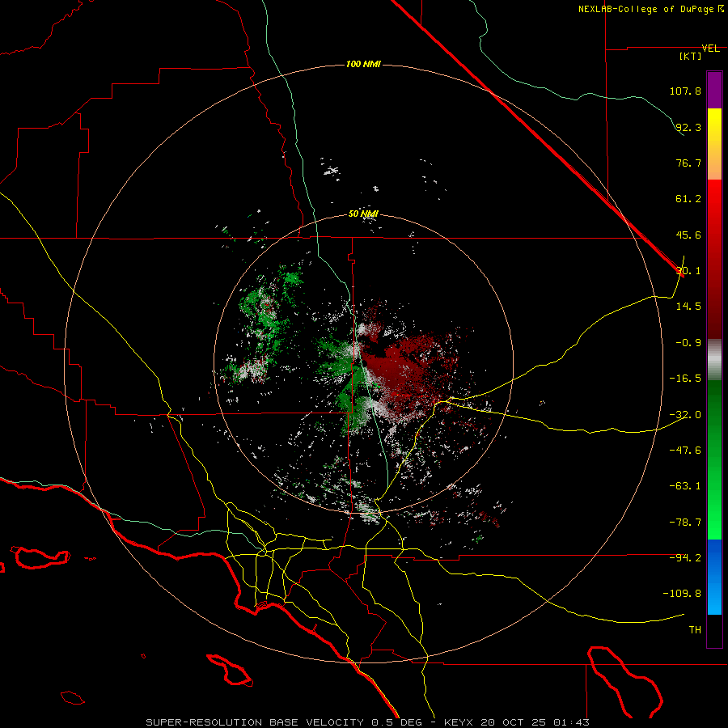Click the Super-Resolution Base Velocity caption text
The width and height of the screenshot is (728, 728).
pos(368,722)
